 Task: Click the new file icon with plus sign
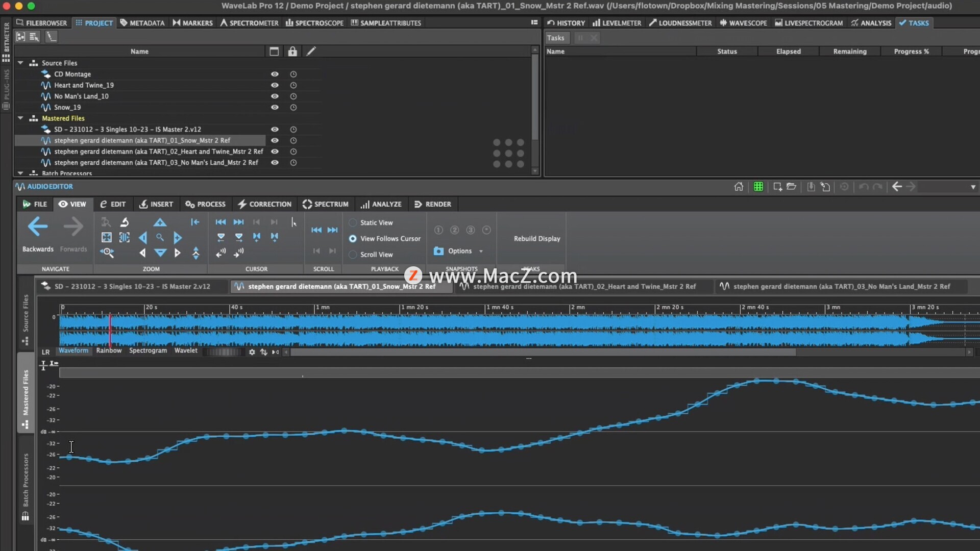coord(777,187)
